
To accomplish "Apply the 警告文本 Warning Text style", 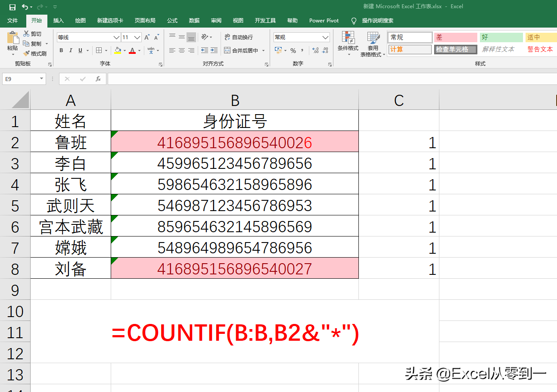I will 541,50.
